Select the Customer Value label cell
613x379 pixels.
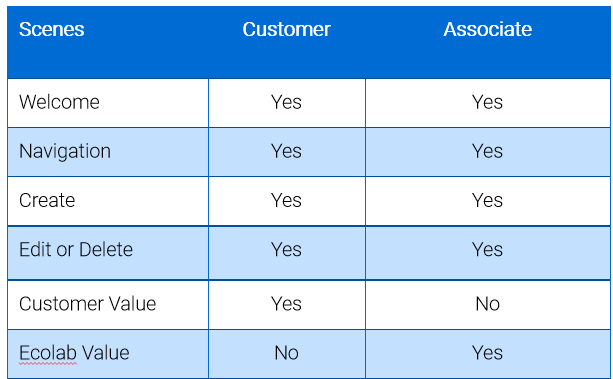coord(108,305)
